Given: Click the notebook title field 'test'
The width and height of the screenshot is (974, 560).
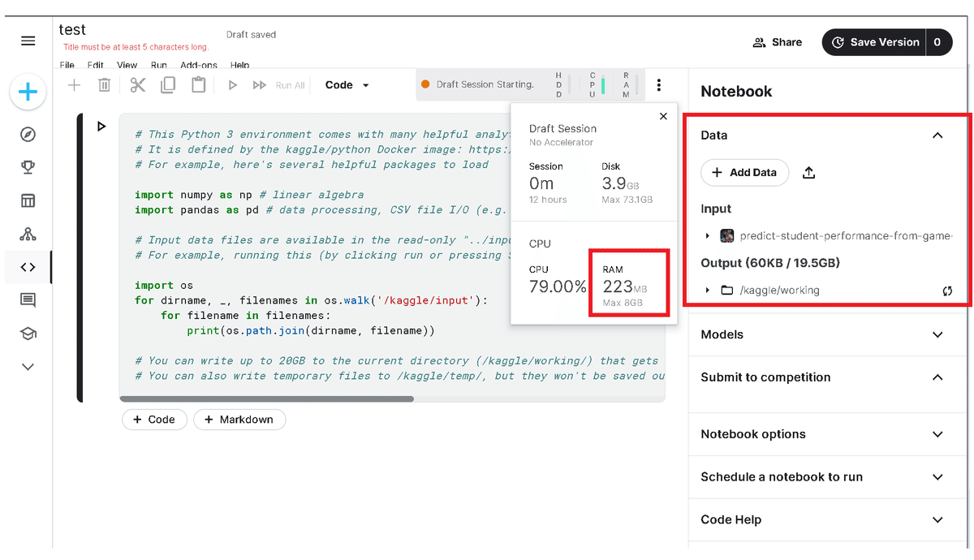Looking at the screenshot, I should [72, 29].
